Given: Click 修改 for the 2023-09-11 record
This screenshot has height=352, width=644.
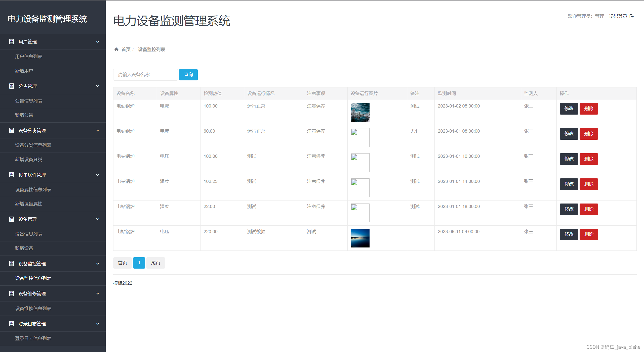Looking at the screenshot, I should [x=569, y=234].
